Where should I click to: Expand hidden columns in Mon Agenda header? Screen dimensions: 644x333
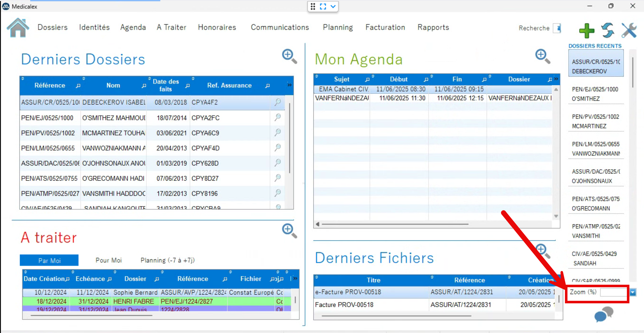(556, 79)
